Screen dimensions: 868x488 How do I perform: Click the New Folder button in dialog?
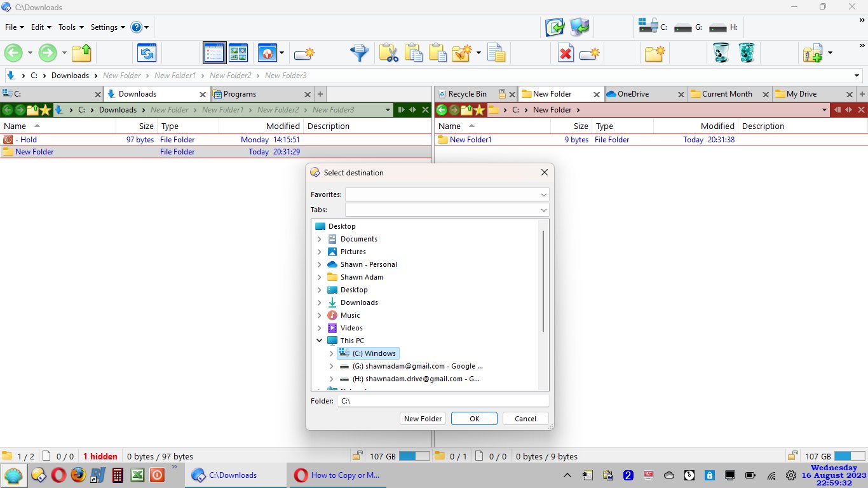coord(423,419)
